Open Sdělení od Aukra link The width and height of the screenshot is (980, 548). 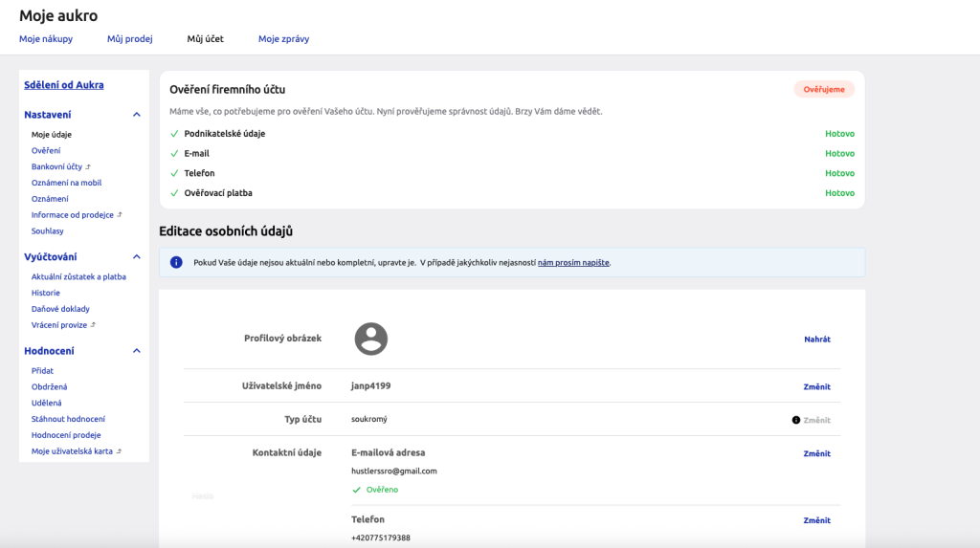coord(64,85)
